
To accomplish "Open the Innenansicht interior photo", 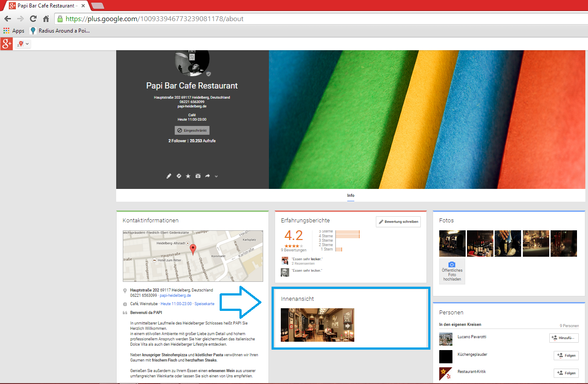I will pyautogui.click(x=317, y=325).
